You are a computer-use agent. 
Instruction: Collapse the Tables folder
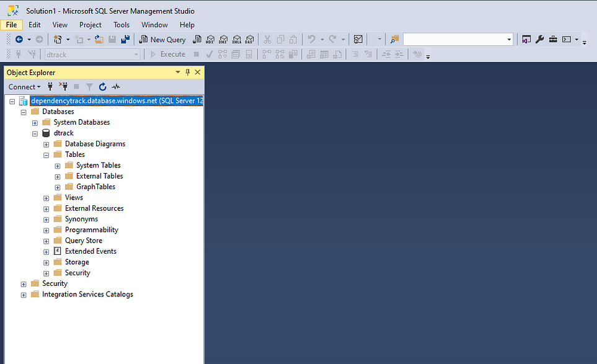click(46, 155)
